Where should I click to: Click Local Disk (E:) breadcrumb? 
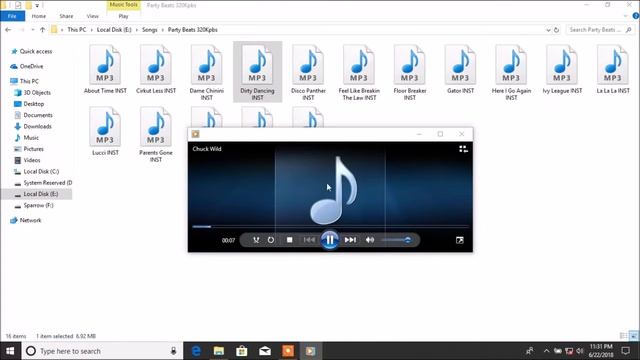[x=114, y=30]
